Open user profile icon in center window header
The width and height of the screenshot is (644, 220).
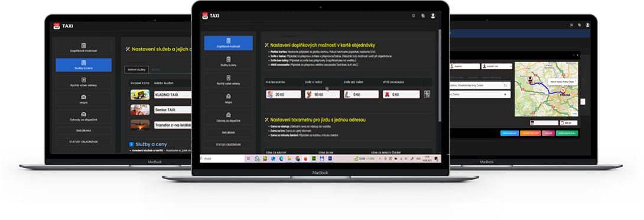433,15
